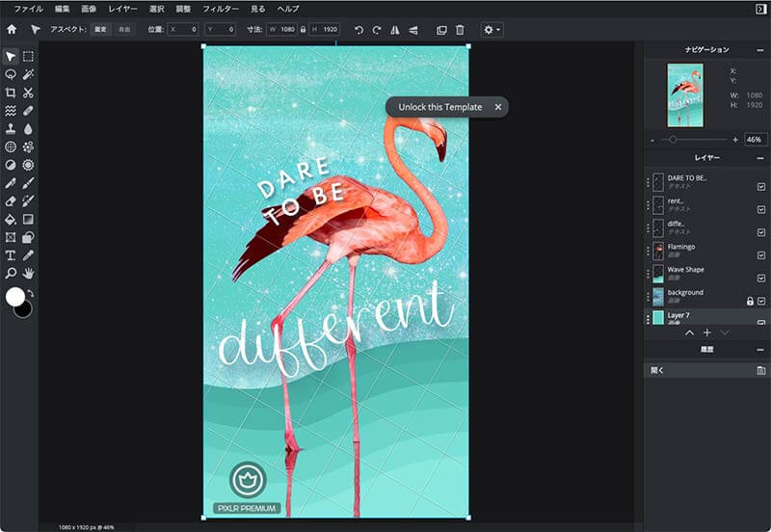Select the Arrange (arrow) tool in toolbox
This screenshot has width=771, height=532.
click(x=11, y=57)
